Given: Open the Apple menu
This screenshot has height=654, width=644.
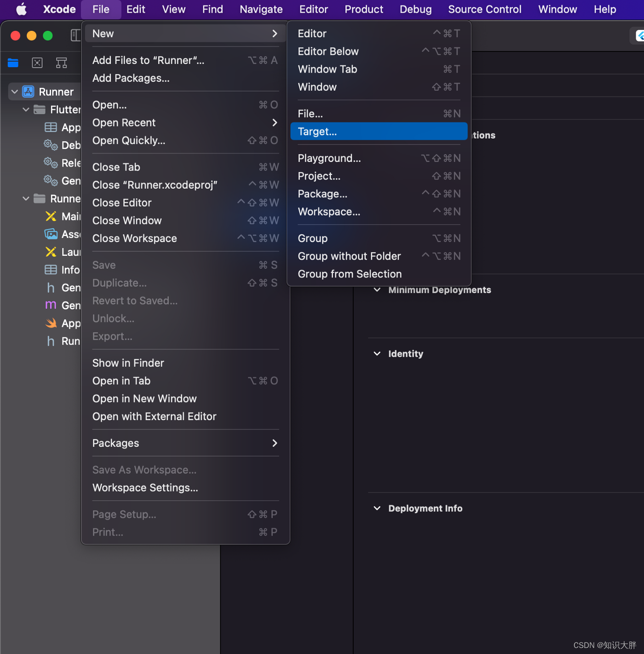Looking at the screenshot, I should click(21, 9).
